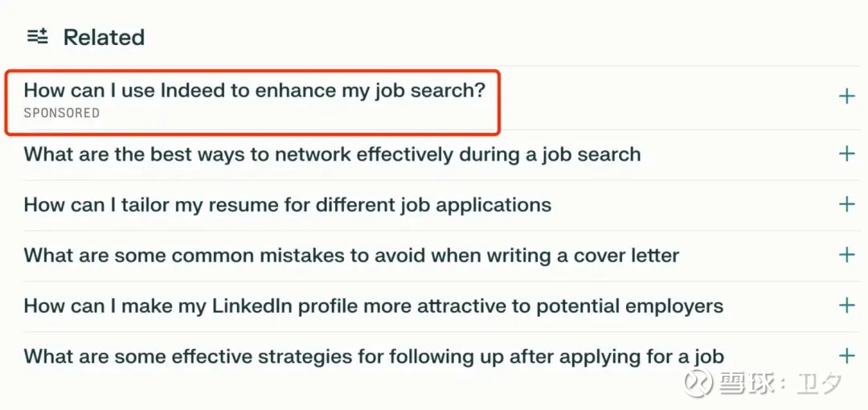This screenshot has height=410, width=868.
Task: Click the SPONSORED label
Action: tap(62, 113)
